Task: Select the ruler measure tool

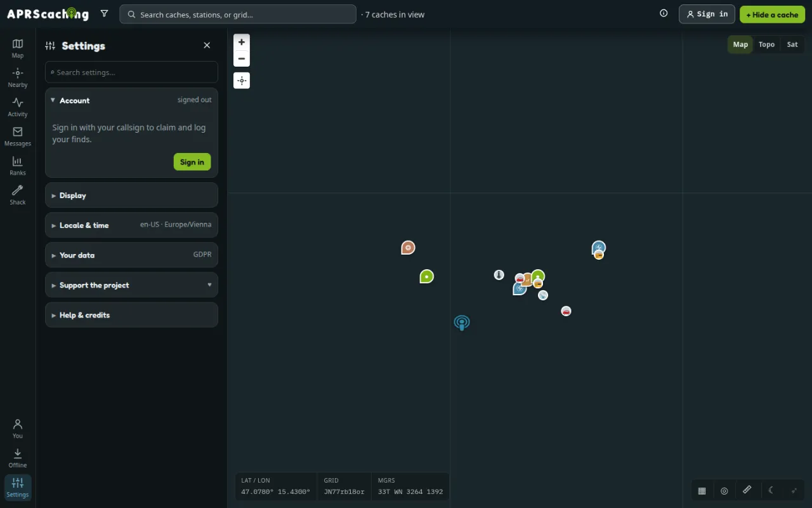Action: coord(747,490)
